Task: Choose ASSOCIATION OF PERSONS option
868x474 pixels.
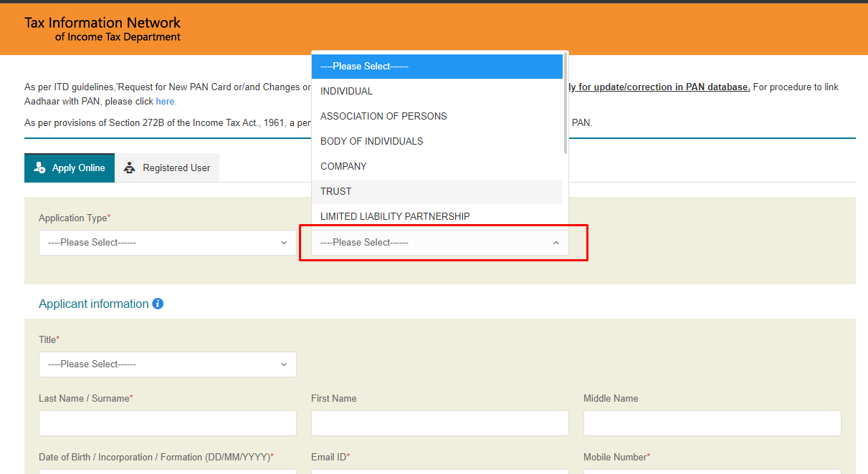Action: (x=383, y=116)
